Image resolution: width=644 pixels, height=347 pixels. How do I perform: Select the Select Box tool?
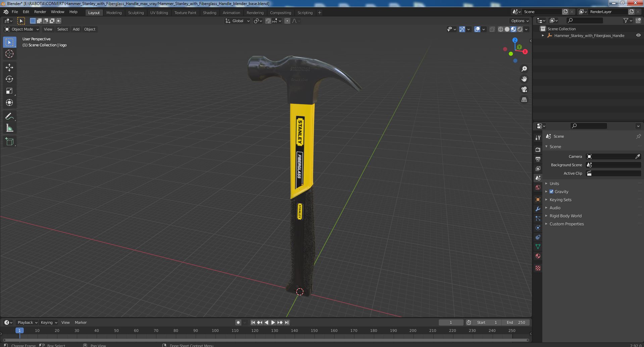pyautogui.click(x=9, y=42)
